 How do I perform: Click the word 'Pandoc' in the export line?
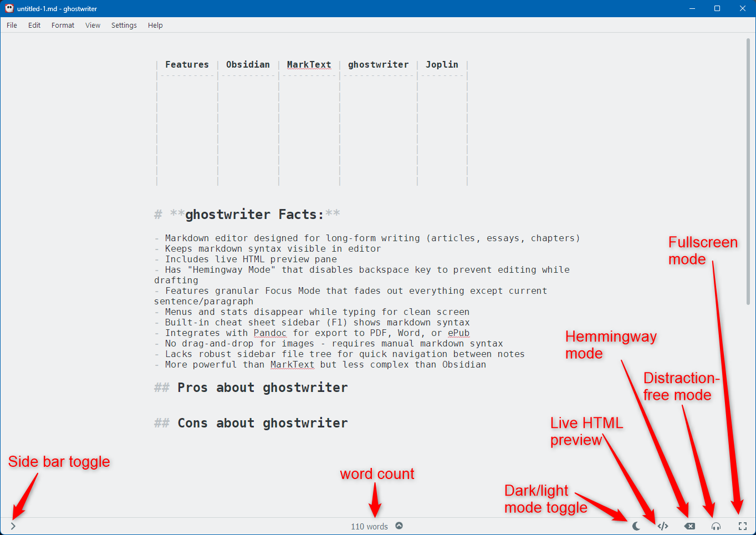[x=270, y=333]
